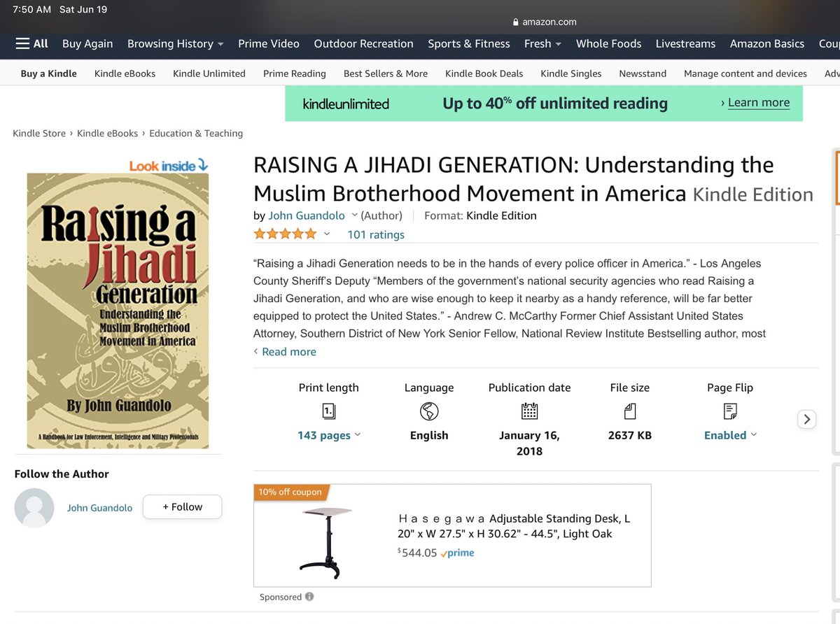Follow author John Guandolo
The height and width of the screenshot is (624, 840).
click(x=182, y=507)
